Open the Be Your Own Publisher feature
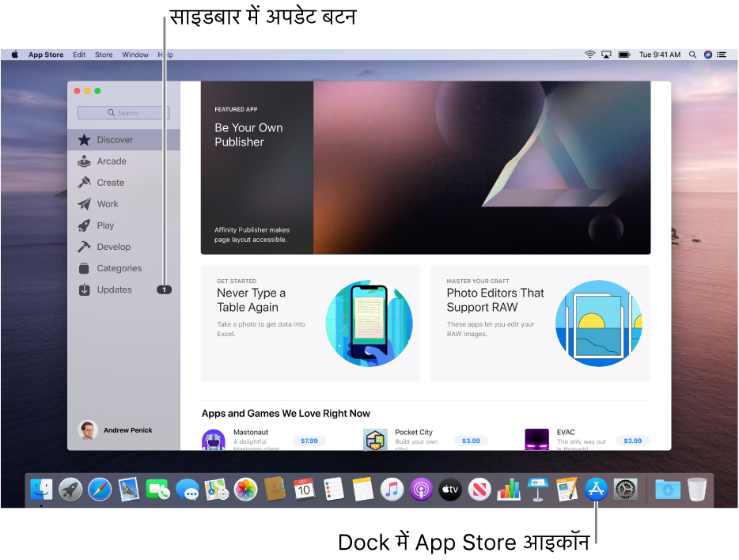Screen dimensions: 739x560 426,168
